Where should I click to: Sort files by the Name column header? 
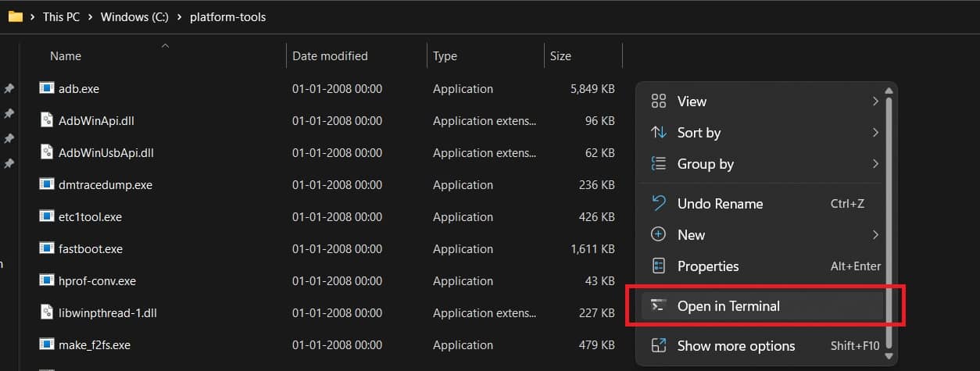pos(66,56)
